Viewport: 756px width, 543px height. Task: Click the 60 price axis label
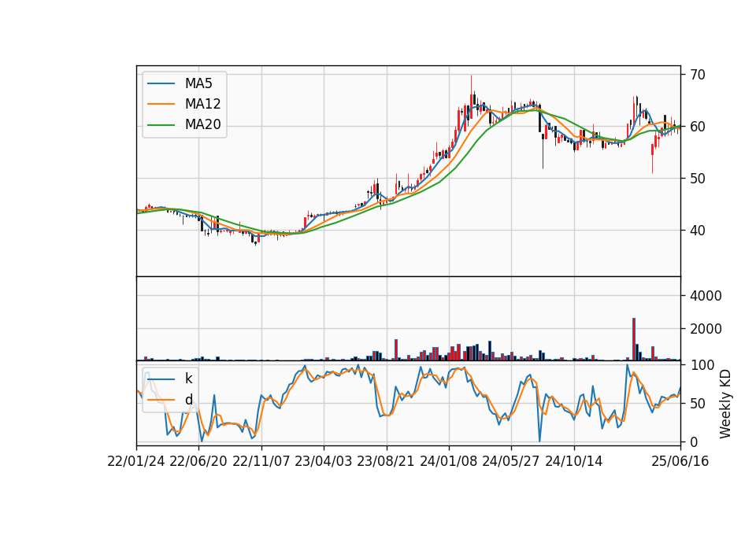(697, 127)
